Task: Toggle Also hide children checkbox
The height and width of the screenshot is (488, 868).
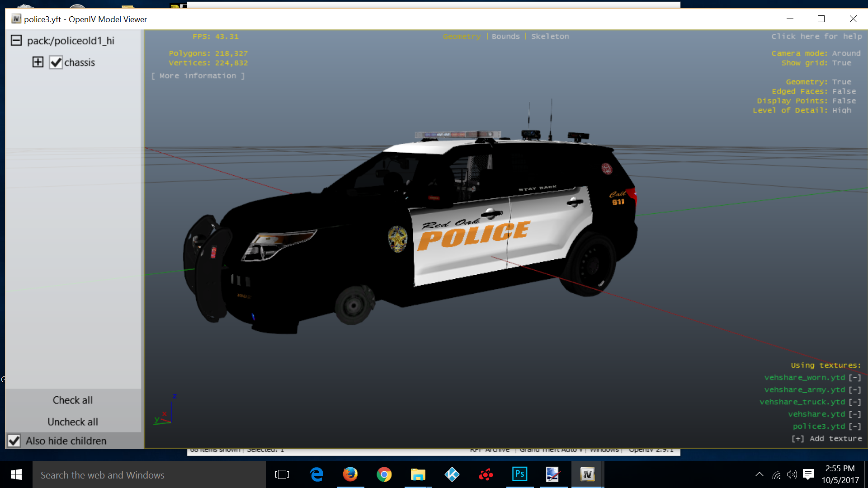Action: [x=14, y=441]
